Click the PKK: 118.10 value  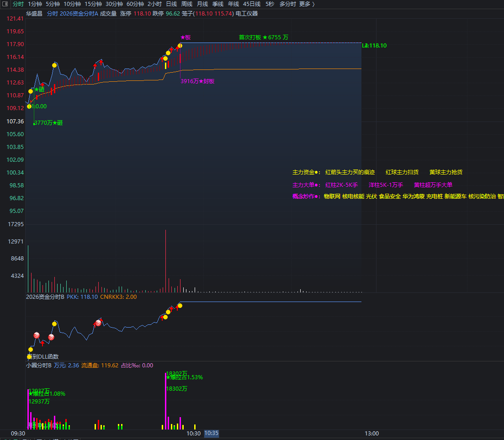82,297
